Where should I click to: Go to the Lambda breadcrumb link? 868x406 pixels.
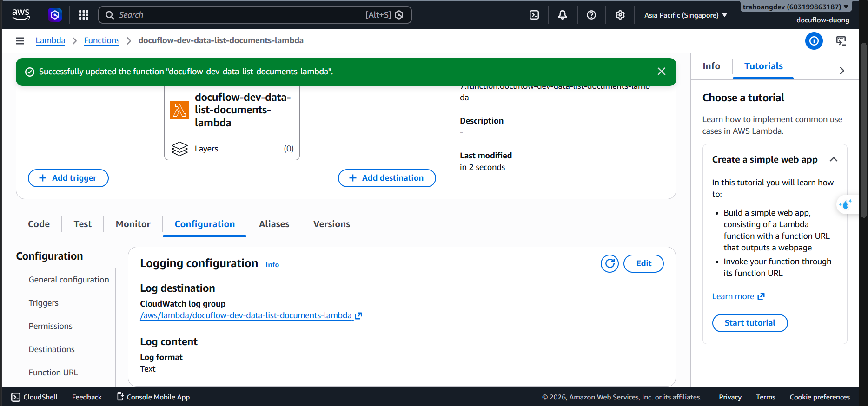pos(50,40)
